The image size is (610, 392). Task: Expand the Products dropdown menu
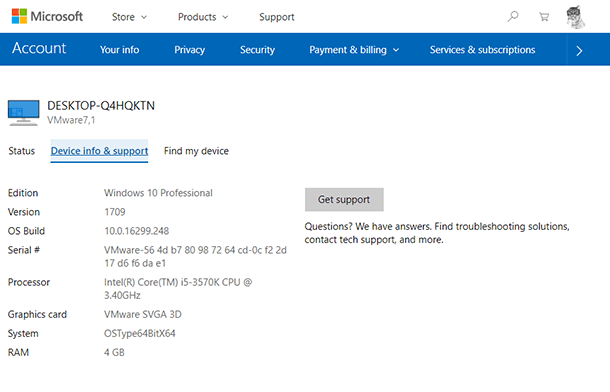[x=203, y=17]
